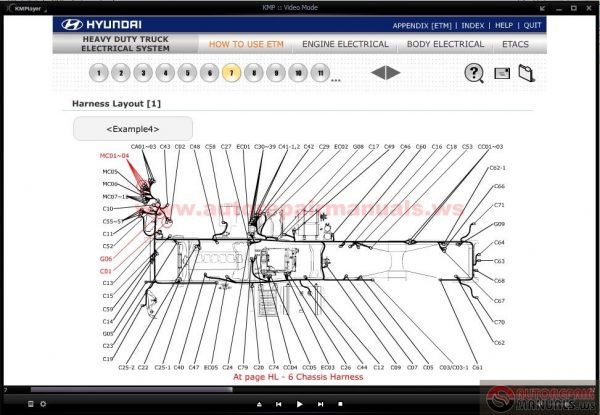Viewport: 600px width, 415px height.
Task: Click the next page right arrow
Action: click(x=393, y=73)
